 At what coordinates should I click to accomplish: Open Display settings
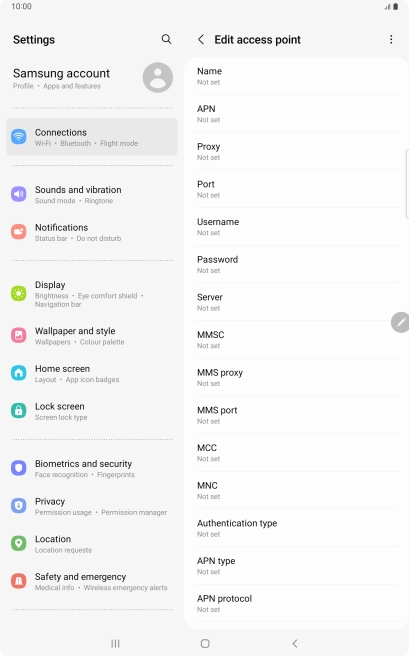(92, 294)
